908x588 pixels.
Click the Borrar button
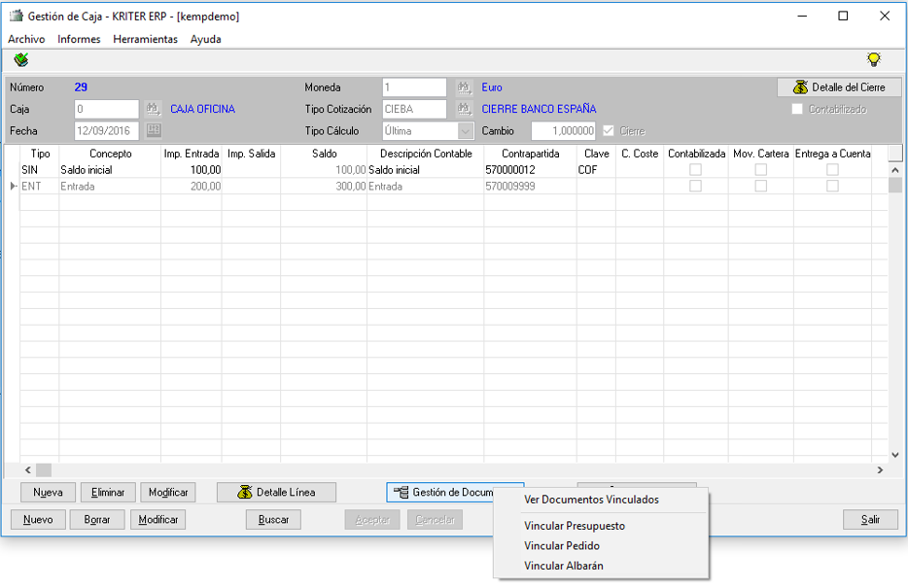tap(97, 520)
